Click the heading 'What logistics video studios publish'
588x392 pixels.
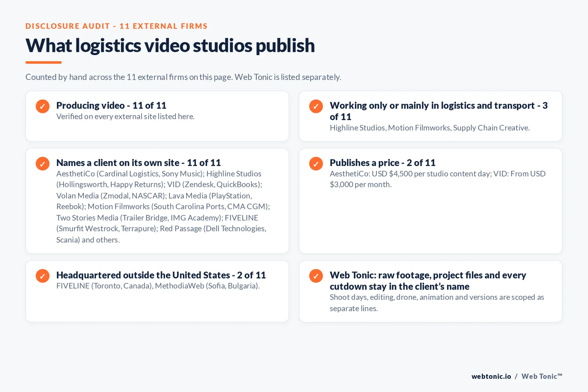[x=170, y=46]
